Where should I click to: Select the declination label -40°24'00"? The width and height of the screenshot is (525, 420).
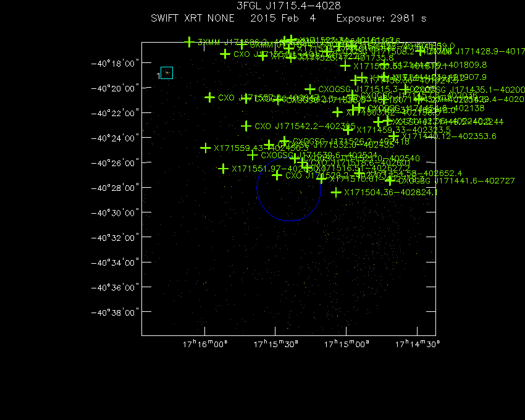click(115, 138)
